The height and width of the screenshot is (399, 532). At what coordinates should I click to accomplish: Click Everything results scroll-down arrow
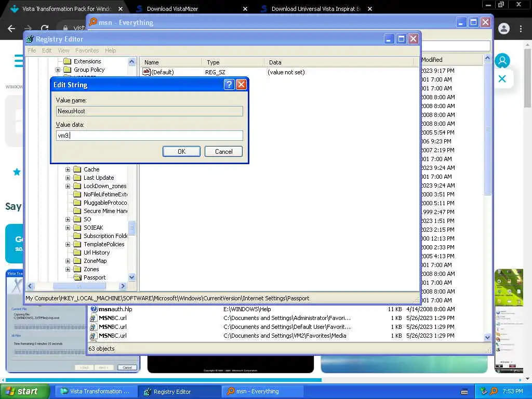pos(487,337)
